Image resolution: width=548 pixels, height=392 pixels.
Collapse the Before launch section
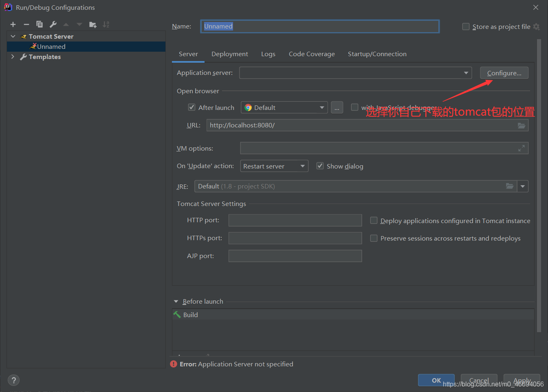coord(176,302)
